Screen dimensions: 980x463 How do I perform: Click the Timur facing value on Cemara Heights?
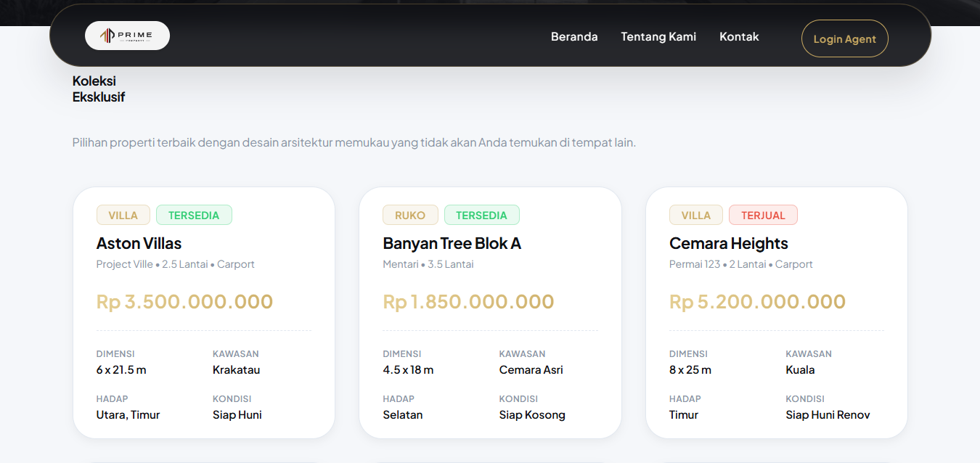[x=684, y=414]
